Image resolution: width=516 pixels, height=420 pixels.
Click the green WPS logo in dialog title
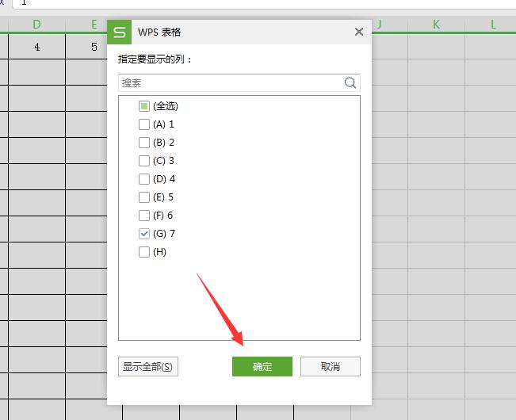(120, 32)
